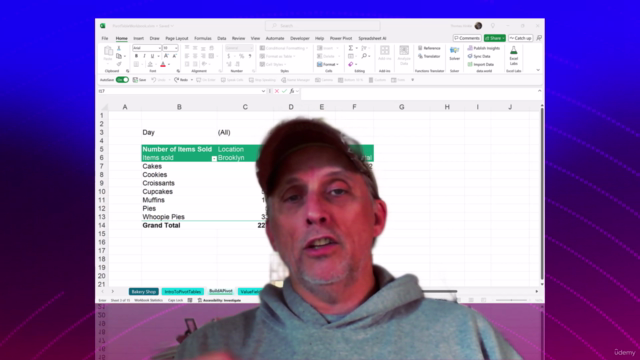Screen dimensions: 640x360
Task: Open the Developer ribbon tab
Action: 300,38
